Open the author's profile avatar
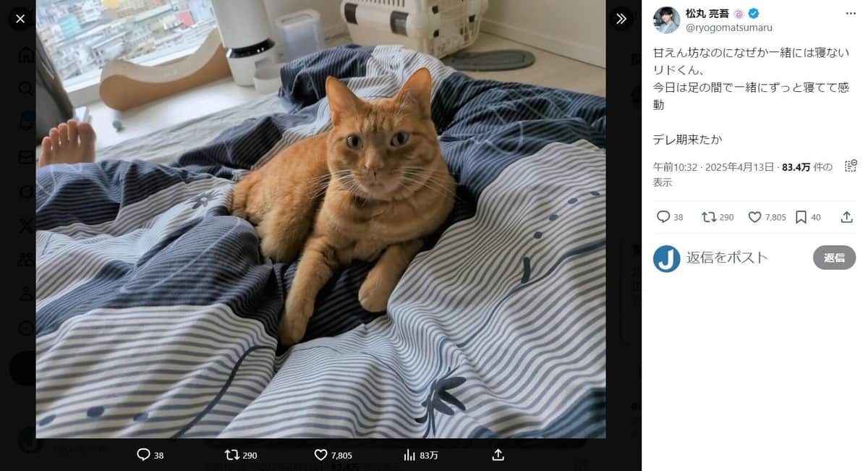 coord(666,20)
